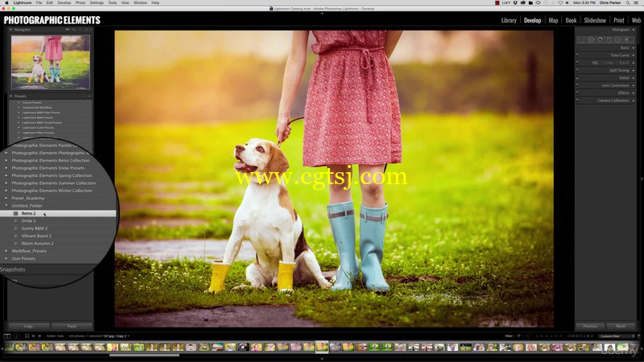Select the Spot Removal tool
644x362 pixels.
pos(591,39)
